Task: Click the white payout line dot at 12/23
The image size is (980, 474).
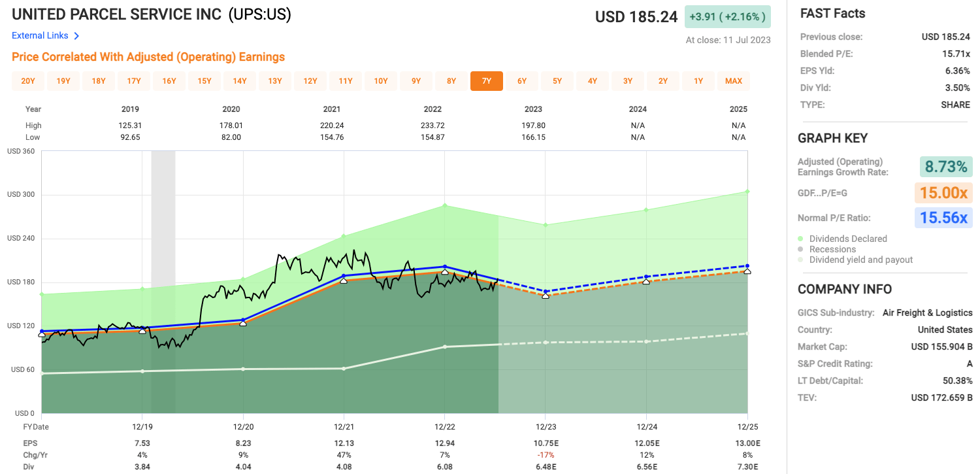Action: coord(546,343)
